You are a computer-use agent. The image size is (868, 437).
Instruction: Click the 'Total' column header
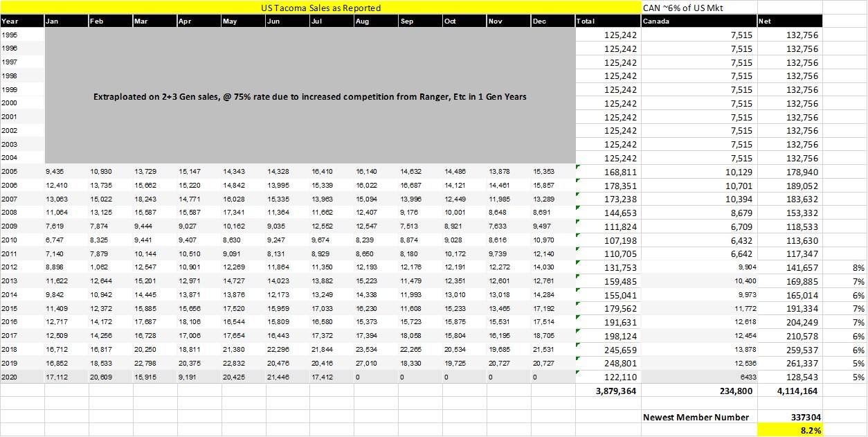tap(608, 21)
